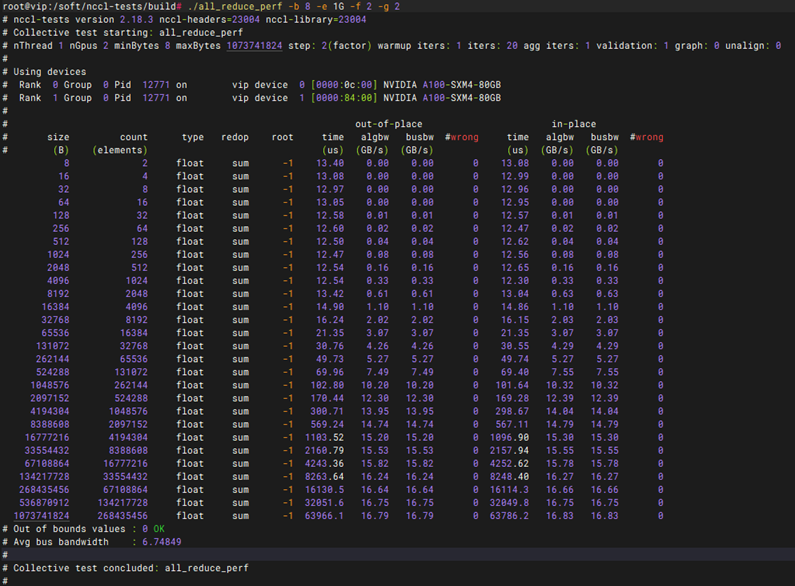Viewport: 795px width, 586px height.
Task: Click the "in-place" column group header
Action: click(x=574, y=124)
